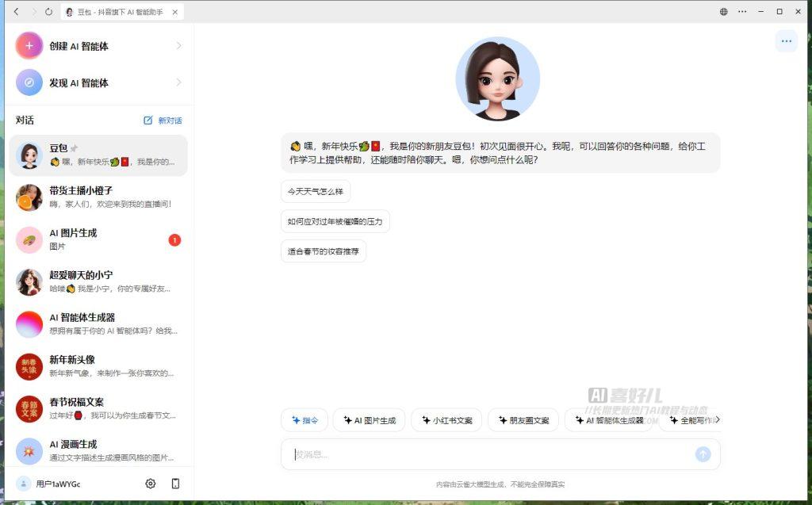Select suggestion 今天天气怎么样
812x505 pixels.
point(316,192)
